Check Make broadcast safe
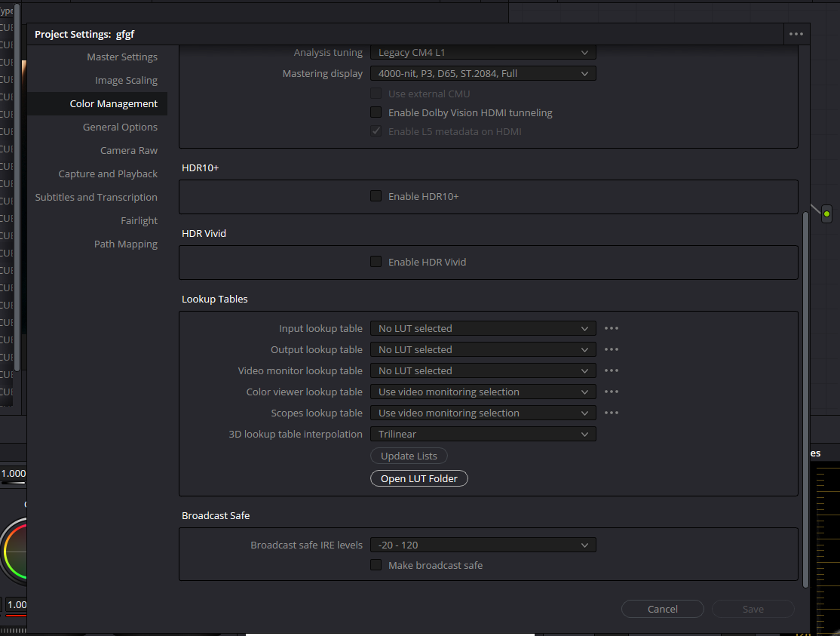Viewport: 840px width, 636px height. click(x=376, y=565)
